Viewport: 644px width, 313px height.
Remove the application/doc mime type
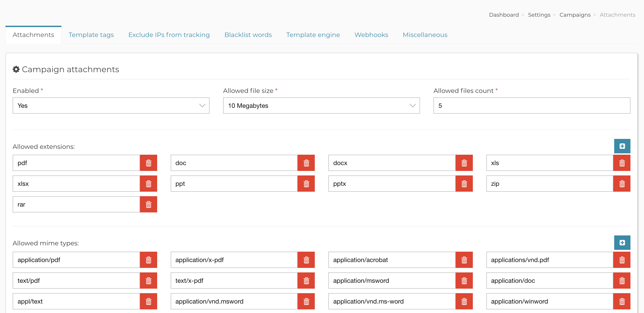[622, 280]
